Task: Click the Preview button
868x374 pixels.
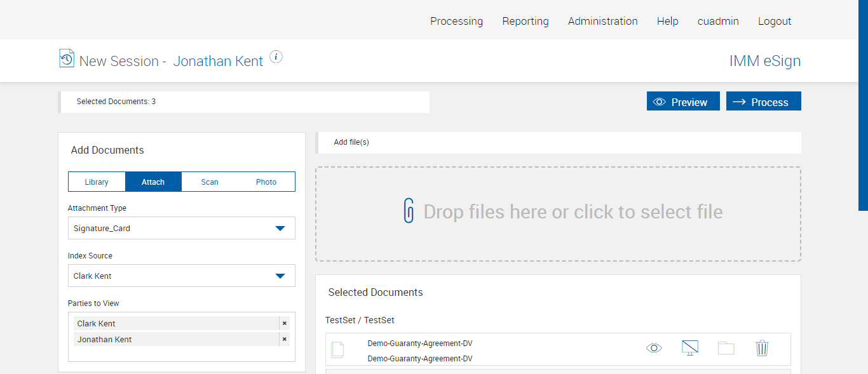Action: coord(683,102)
